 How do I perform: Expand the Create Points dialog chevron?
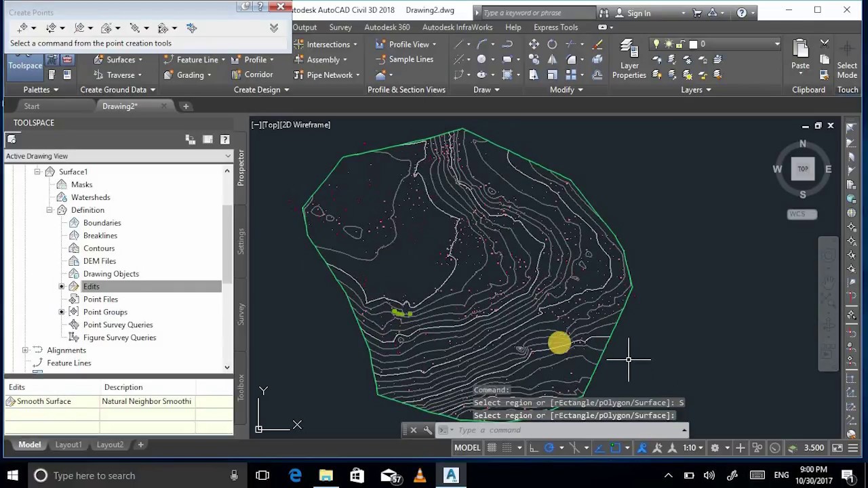click(x=274, y=28)
